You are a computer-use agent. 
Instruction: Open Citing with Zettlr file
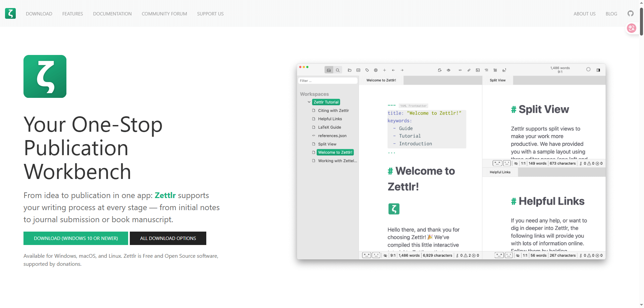point(333,111)
